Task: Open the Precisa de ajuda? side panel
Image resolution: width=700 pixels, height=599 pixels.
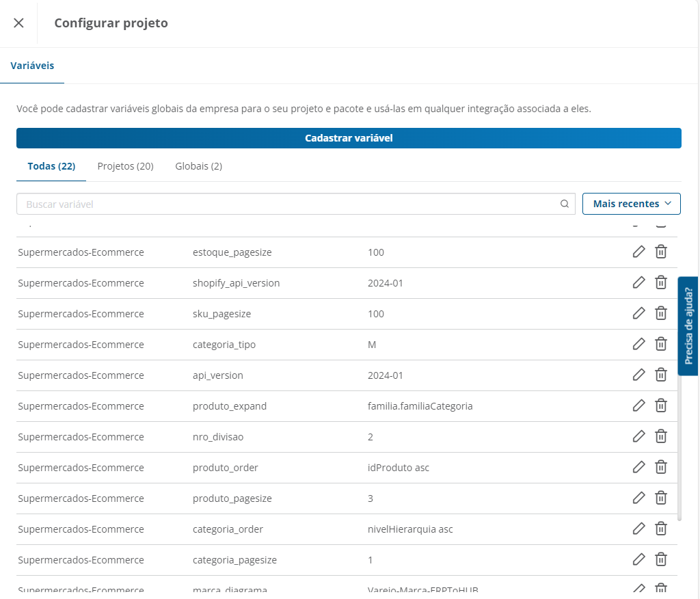Action: [688, 326]
